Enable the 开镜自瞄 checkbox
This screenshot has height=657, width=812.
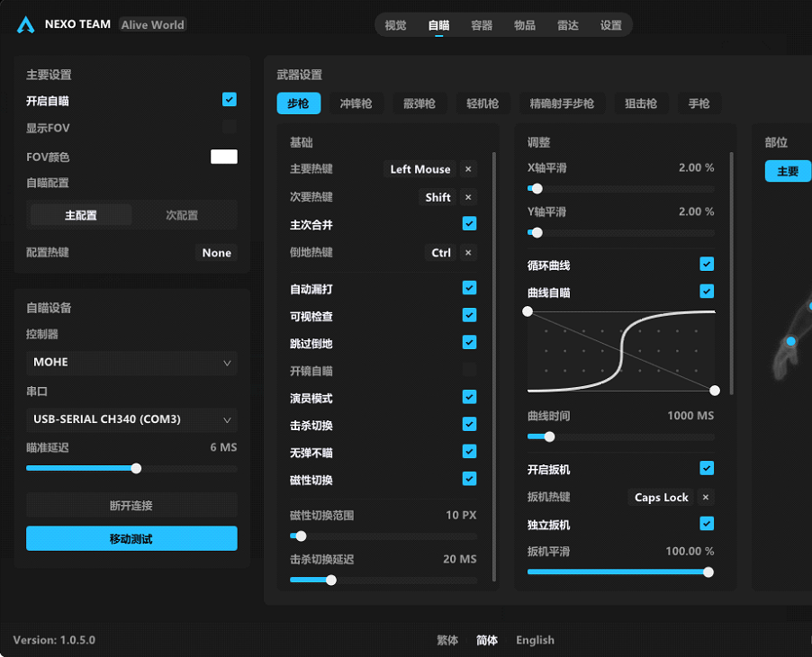click(469, 370)
